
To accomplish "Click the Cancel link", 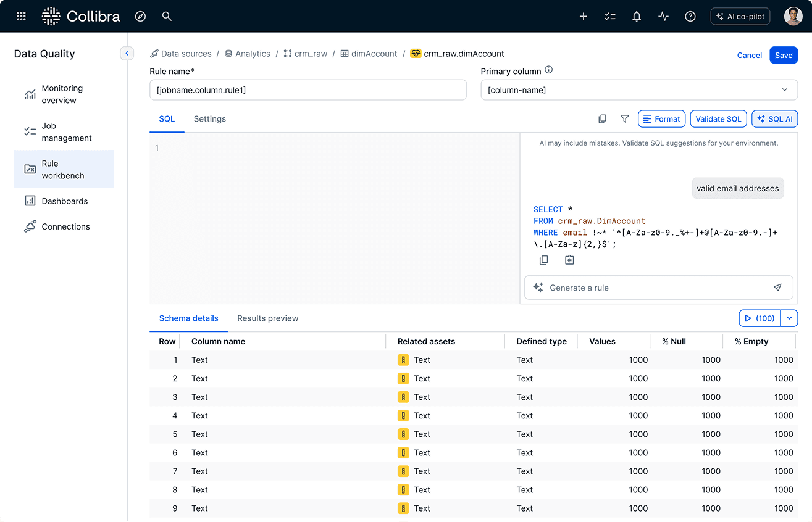I will pos(749,56).
